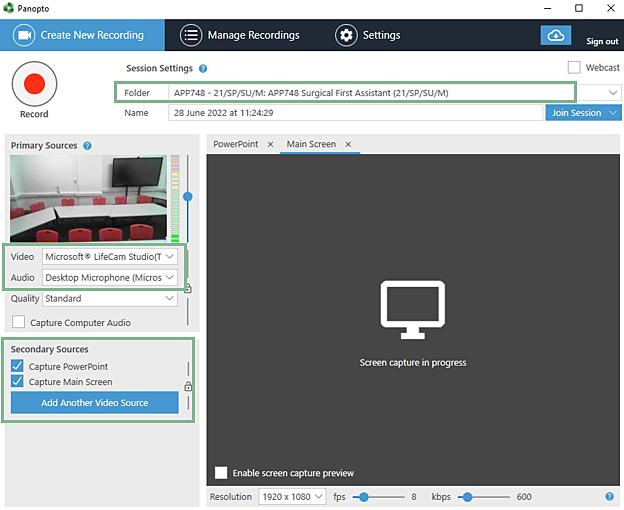Click the monitor icon in preview area

(413, 310)
